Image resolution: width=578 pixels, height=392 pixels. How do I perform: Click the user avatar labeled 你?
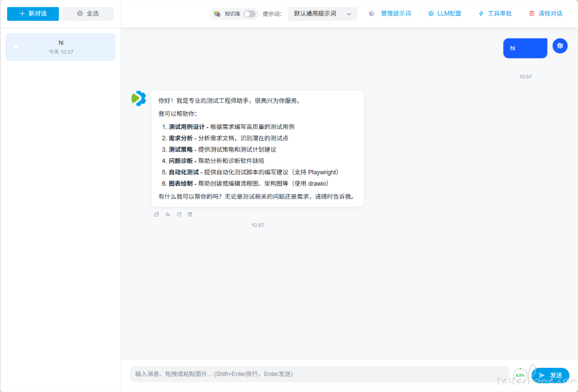click(560, 46)
